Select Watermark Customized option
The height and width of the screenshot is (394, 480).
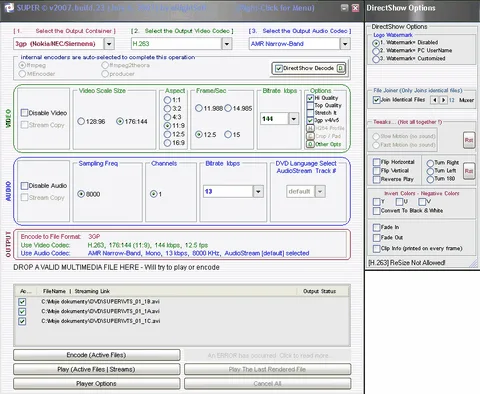pyautogui.click(x=376, y=59)
